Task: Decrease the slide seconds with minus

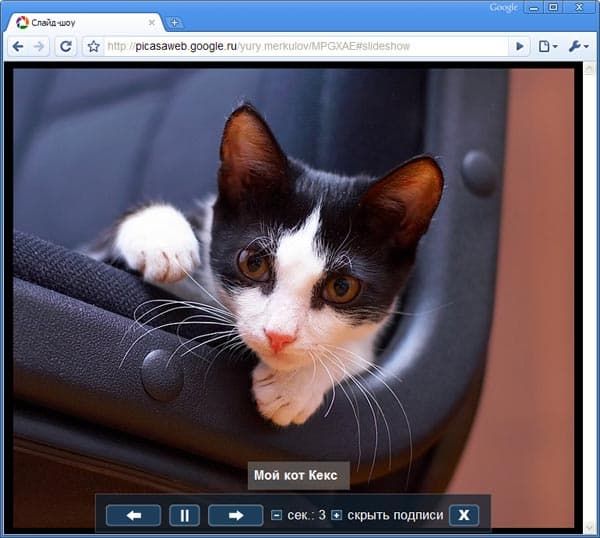Action: point(276,515)
